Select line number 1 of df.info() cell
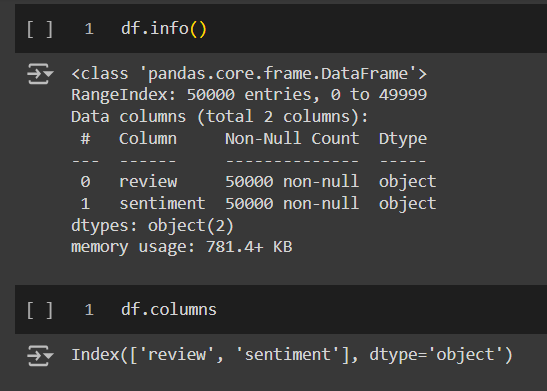The image size is (547, 391). (x=89, y=29)
